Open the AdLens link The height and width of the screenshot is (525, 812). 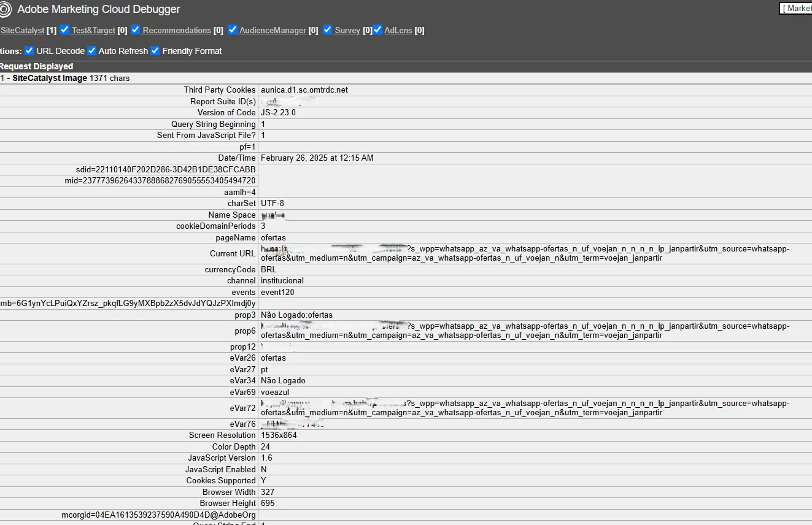pos(398,30)
